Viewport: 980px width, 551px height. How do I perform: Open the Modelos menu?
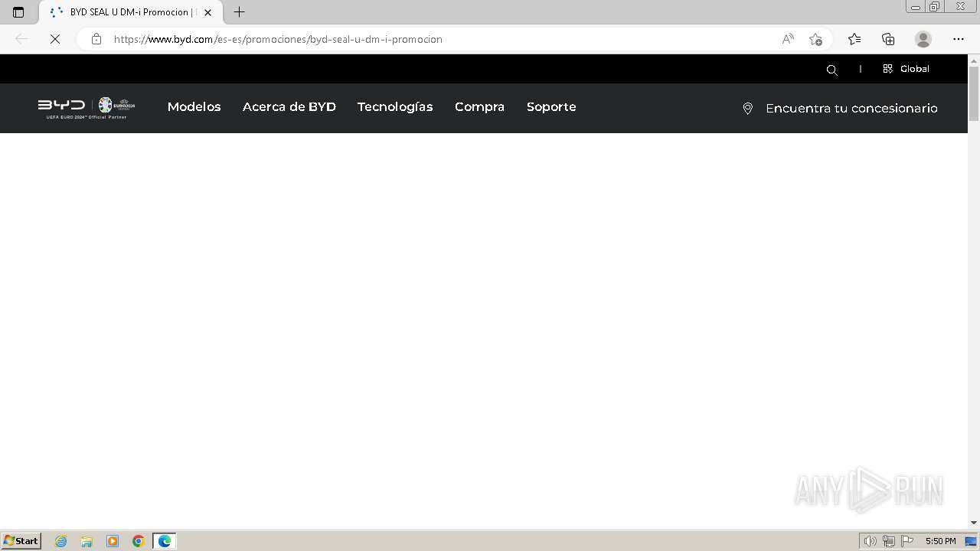pyautogui.click(x=194, y=107)
